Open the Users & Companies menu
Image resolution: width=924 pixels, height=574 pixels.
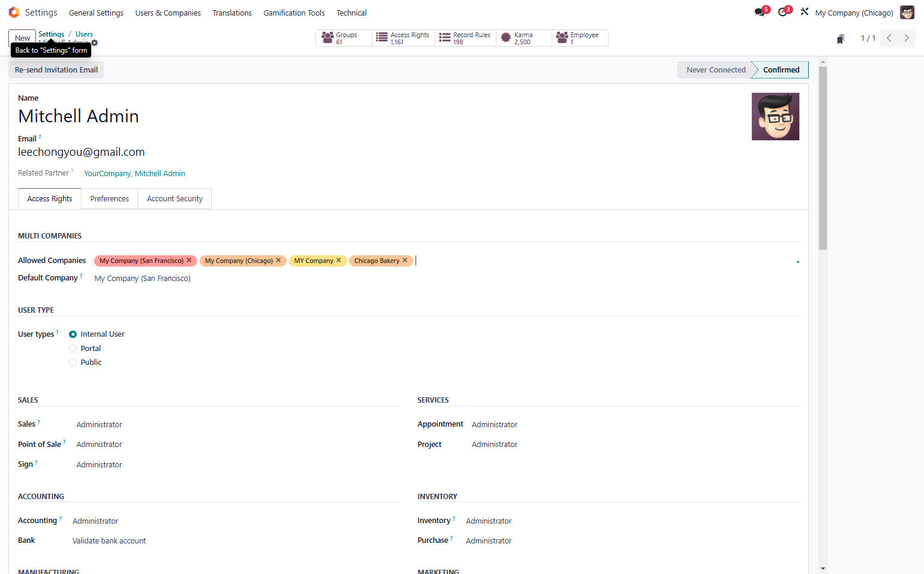pos(168,13)
